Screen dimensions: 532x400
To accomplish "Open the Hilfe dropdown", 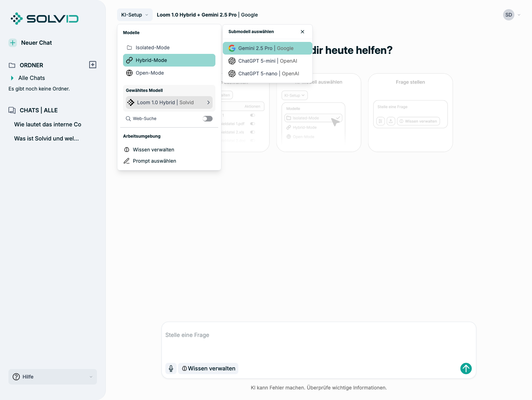I will pyautogui.click(x=53, y=377).
